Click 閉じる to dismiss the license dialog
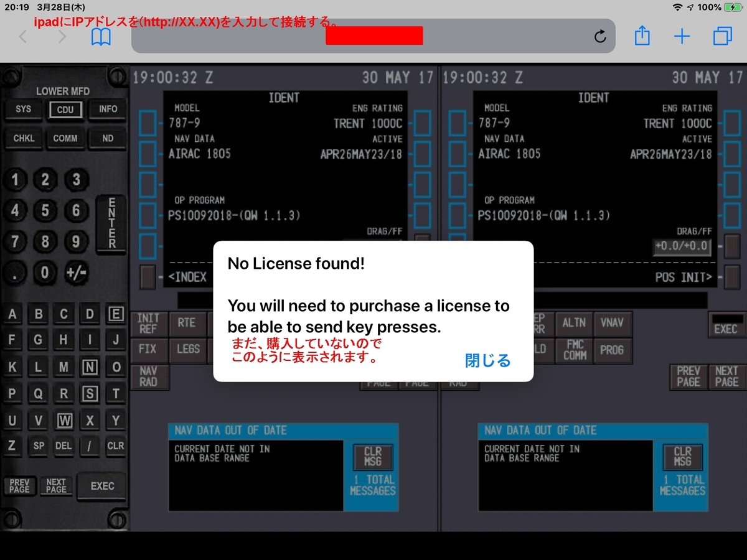Image resolution: width=747 pixels, height=560 pixels. coord(487,360)
